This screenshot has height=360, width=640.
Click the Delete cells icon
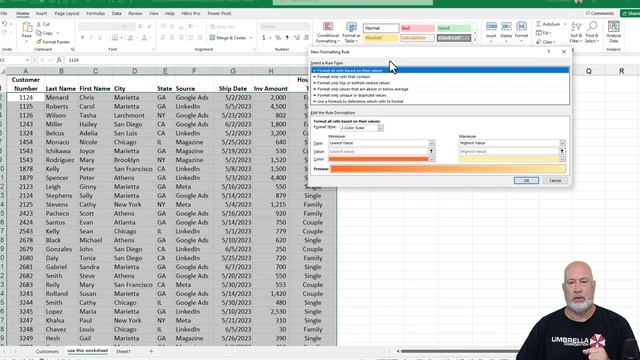point(506,27)
